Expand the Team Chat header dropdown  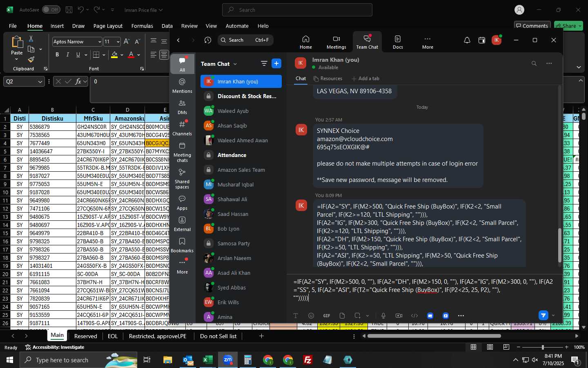(235, 64)
